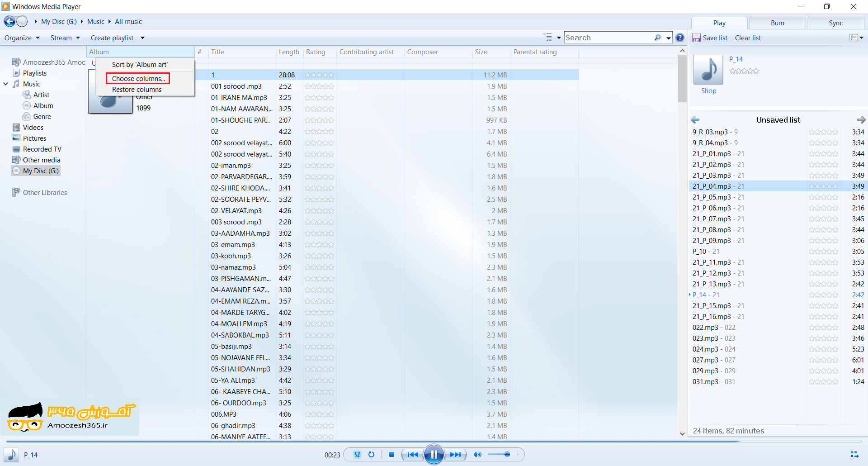Click the Shop link
This screenshot has width=868, height=466.
pos(708,90)
